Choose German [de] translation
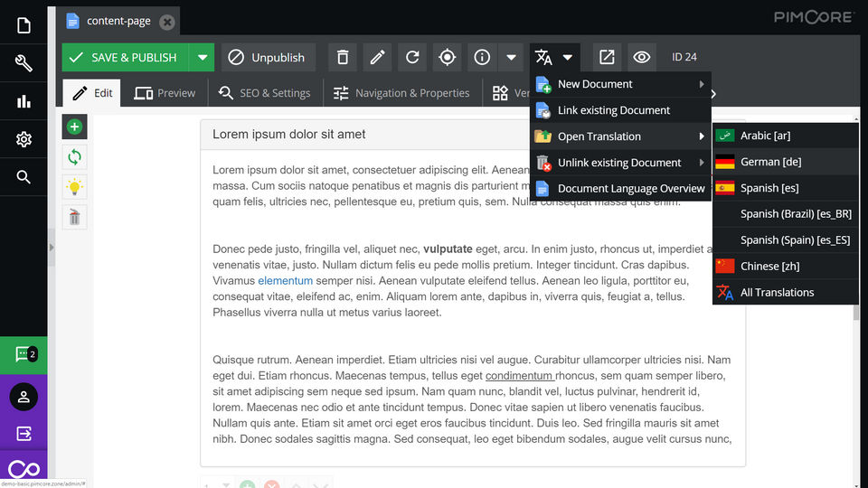868x488 pixels. pos(786,162)
